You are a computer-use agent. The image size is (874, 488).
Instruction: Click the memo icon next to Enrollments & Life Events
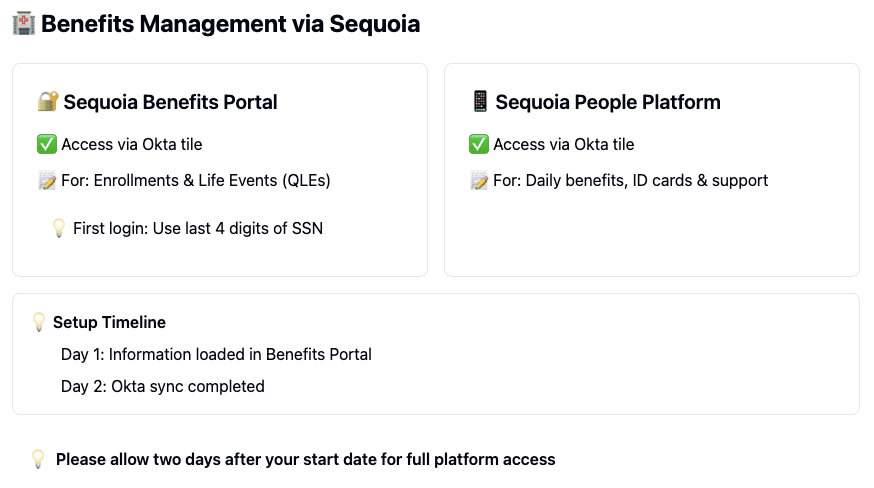[47, 181]
